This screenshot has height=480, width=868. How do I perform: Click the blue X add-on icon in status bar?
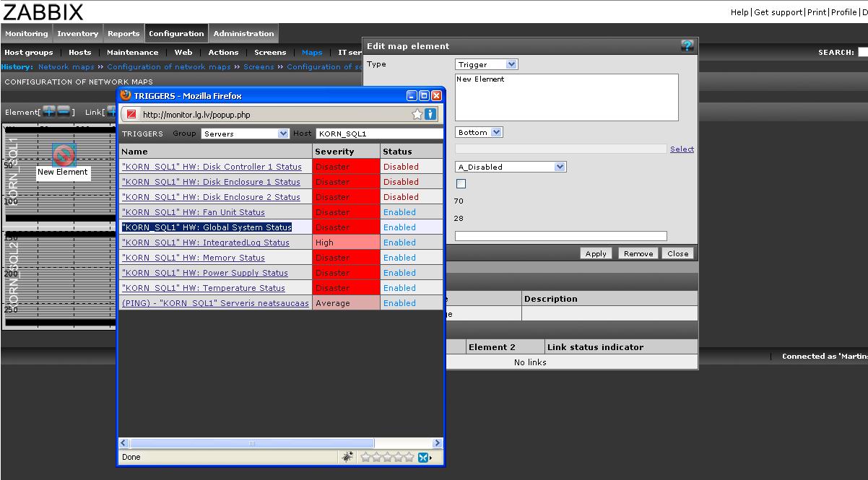[425, 457]
